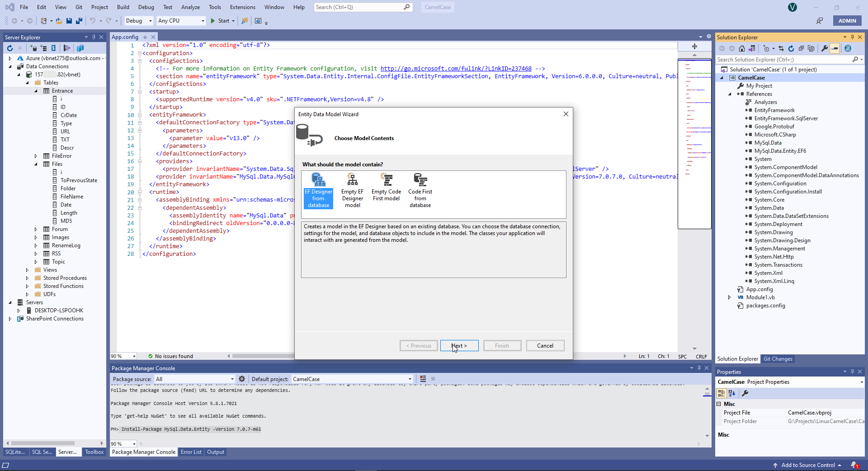Choose Empty Code First model option
This screenshot has width=868, height=471.
(386, 187)
